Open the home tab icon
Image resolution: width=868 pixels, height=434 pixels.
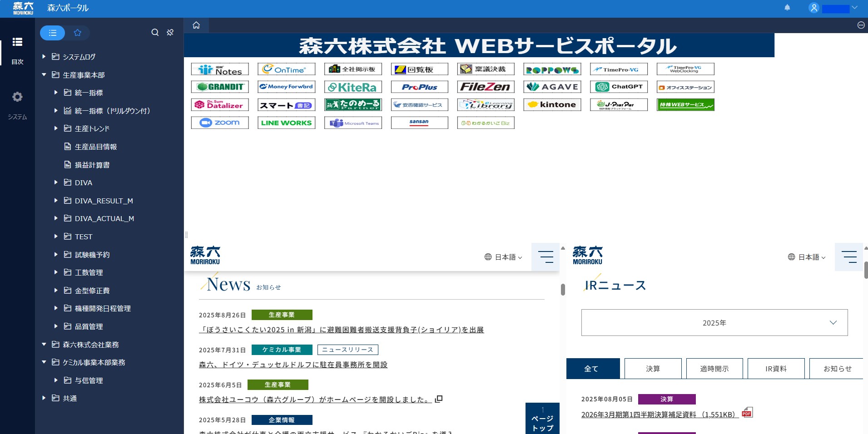pyautogui.click(x=196, y=25)
